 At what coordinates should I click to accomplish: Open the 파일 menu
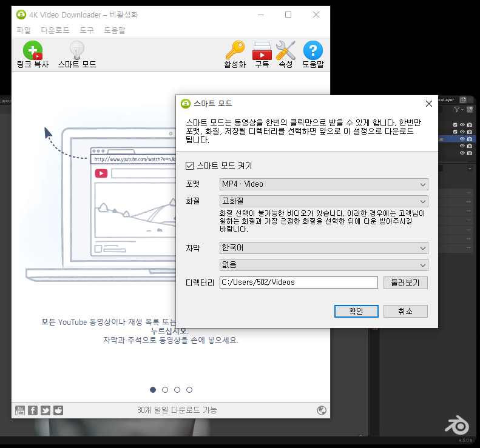click(x=24, y=30)
